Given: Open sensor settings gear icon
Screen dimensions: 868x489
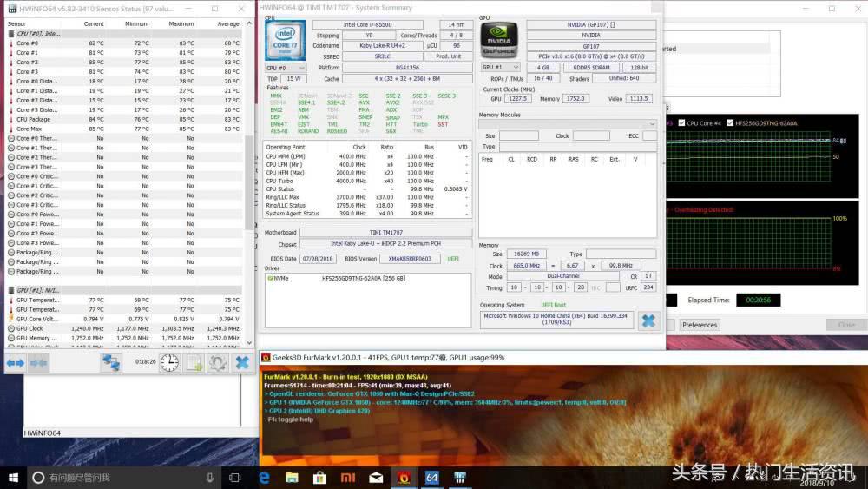Looking at the screenshot, I should 218,362.
